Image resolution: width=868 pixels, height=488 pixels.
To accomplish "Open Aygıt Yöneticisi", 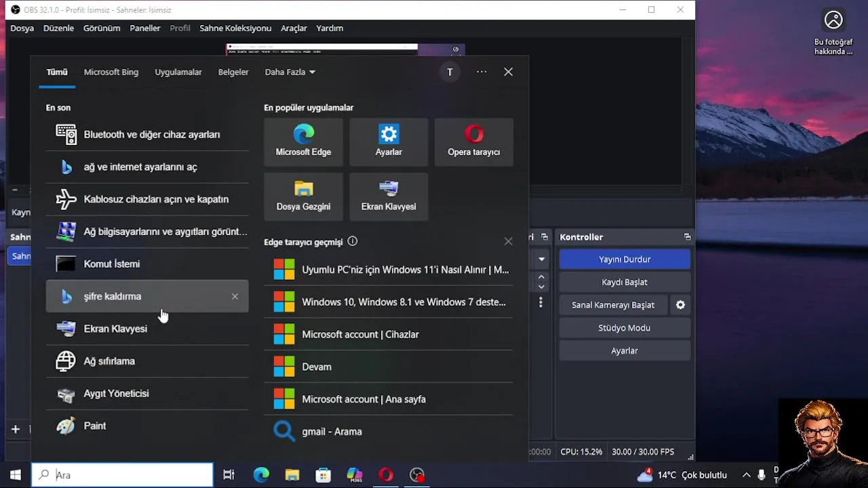I will pos(147,394).
